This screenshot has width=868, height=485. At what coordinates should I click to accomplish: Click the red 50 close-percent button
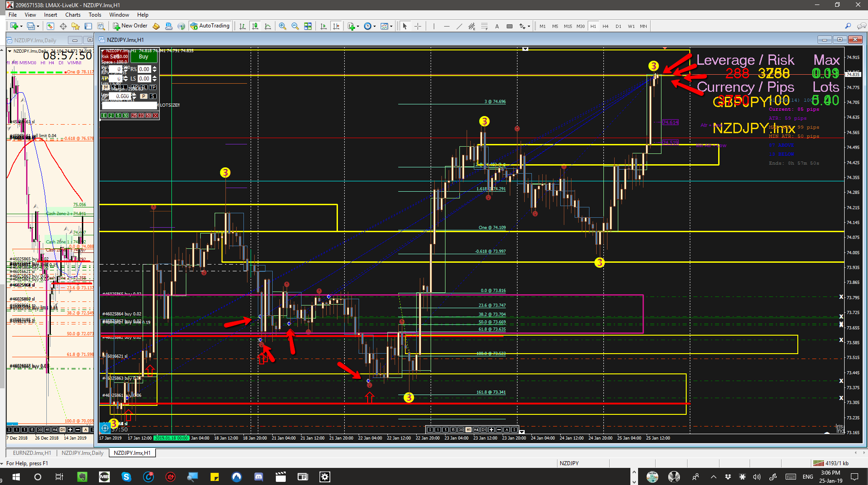pos(148,116)
